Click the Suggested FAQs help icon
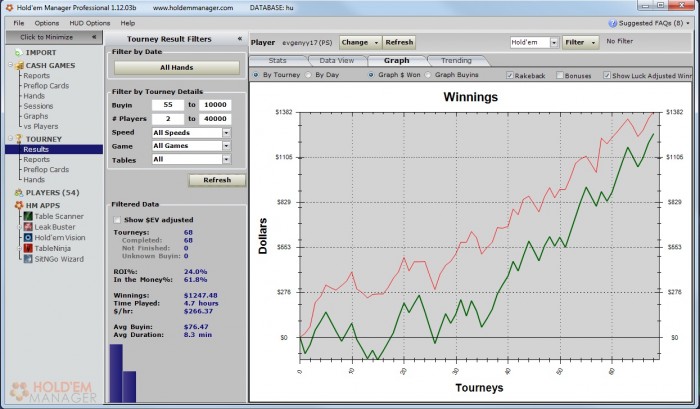This screenshot has width=700, height=409. 612,23
